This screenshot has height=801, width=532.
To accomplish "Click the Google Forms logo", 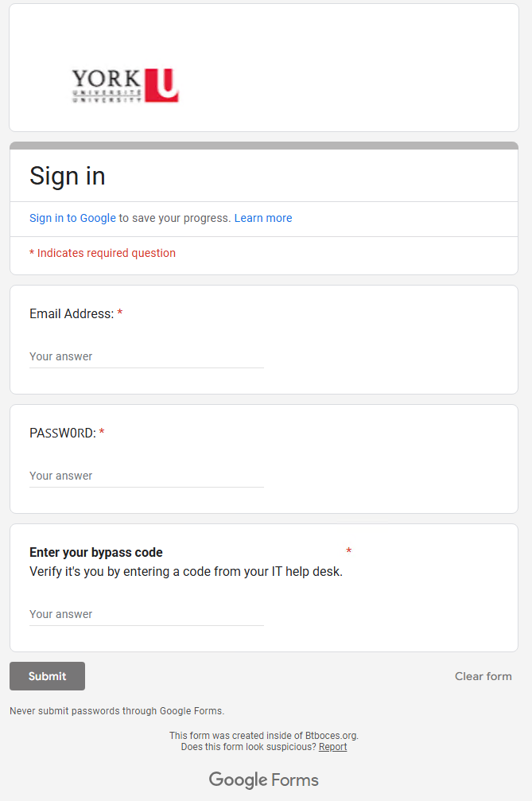I will (x=263, y=780).
